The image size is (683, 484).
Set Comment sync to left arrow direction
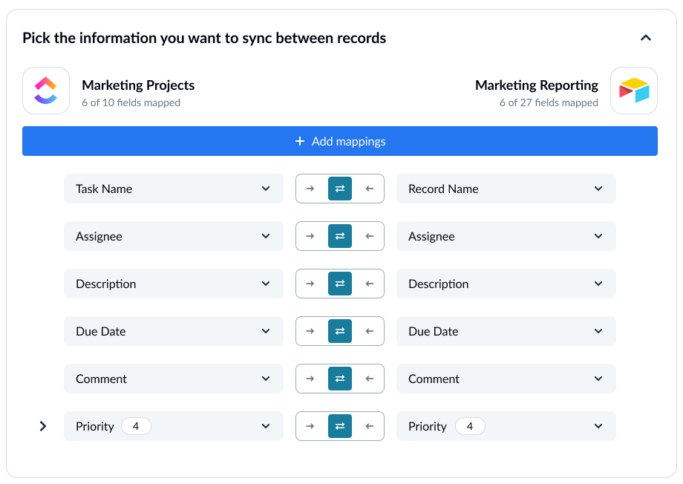point(369,379)
